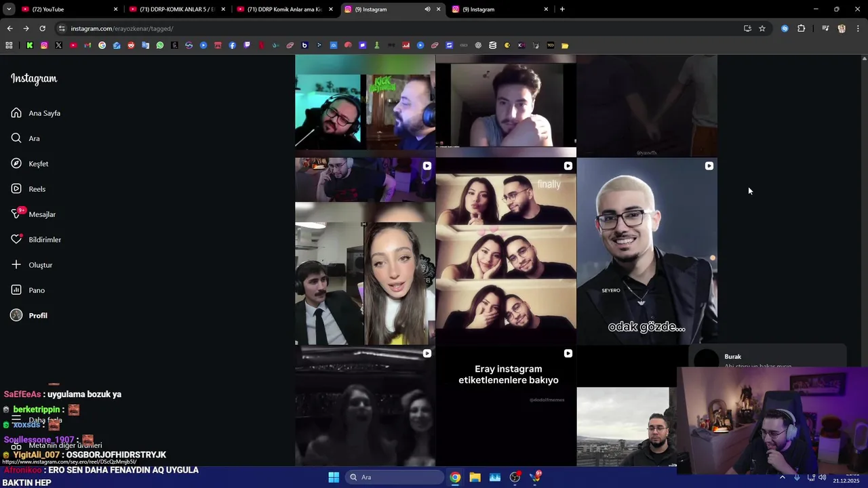Open a new browser tab
The image size is (868, 488).
click(x=562, y=9)
